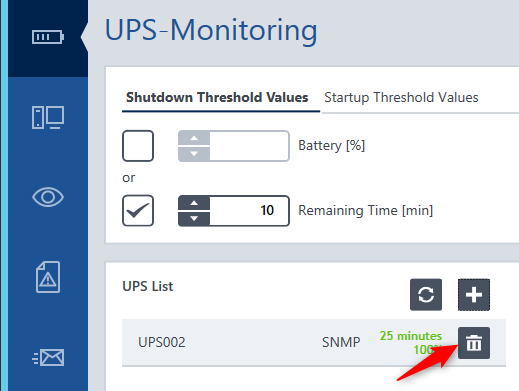Open the computers and devices sidebar section

(48, 117)
